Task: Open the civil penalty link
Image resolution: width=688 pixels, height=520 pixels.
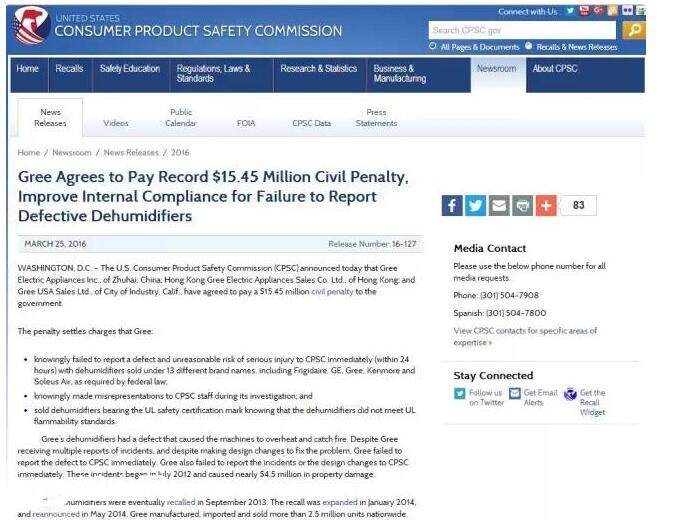Action: [x=332, y=291]
